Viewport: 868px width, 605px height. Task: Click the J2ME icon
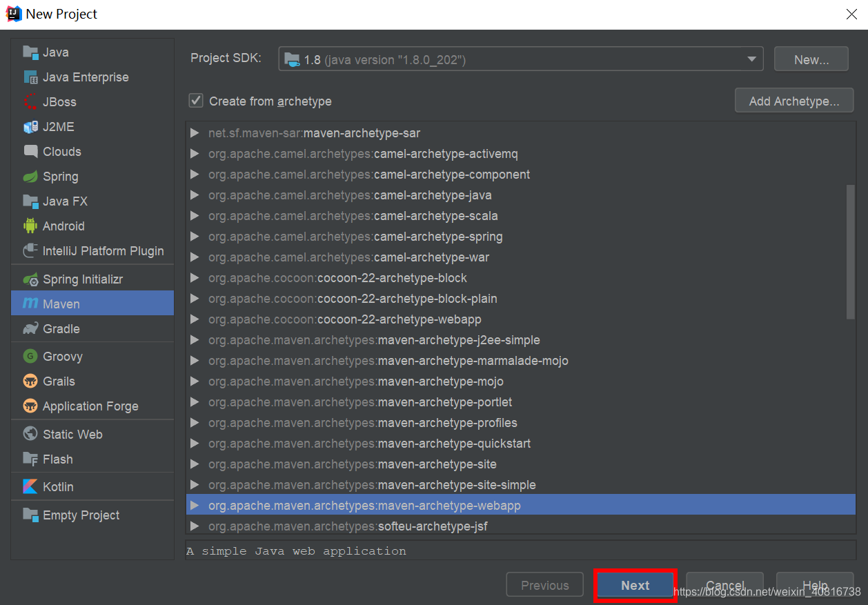point(30,127)
